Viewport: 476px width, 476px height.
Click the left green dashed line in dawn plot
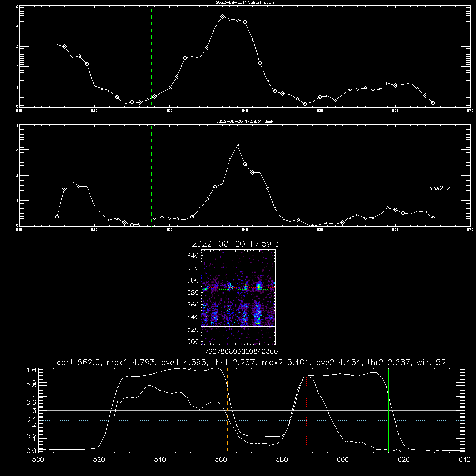click(x=151, y=56)
